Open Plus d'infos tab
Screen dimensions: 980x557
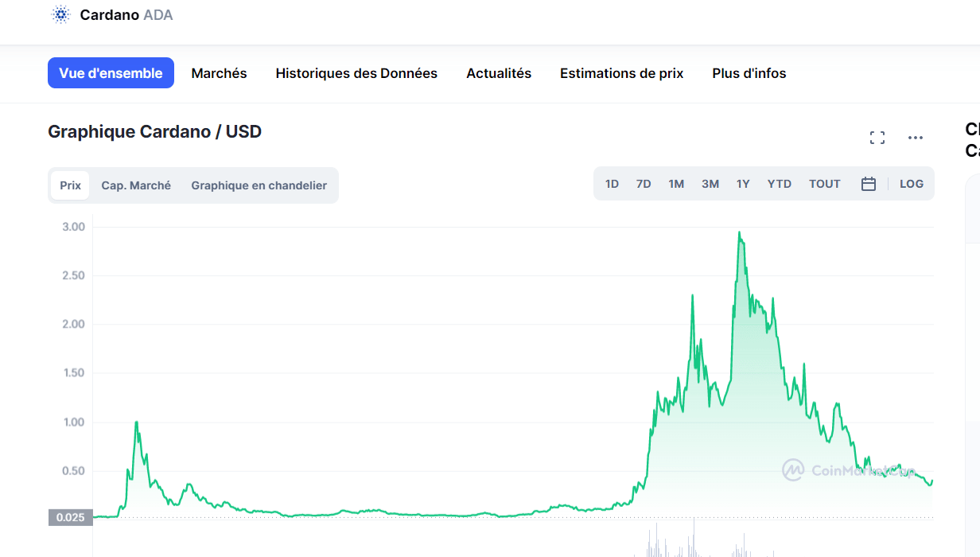(749, 73)
